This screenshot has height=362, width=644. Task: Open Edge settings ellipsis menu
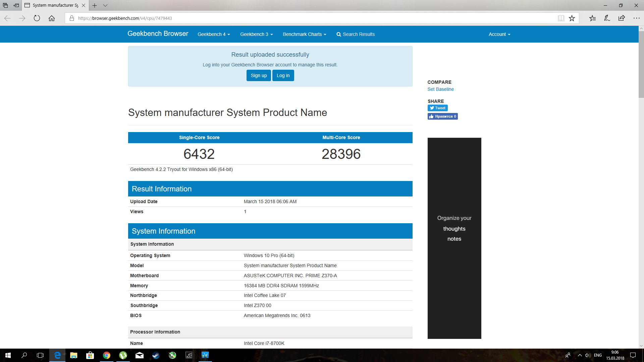coord(636,18)
